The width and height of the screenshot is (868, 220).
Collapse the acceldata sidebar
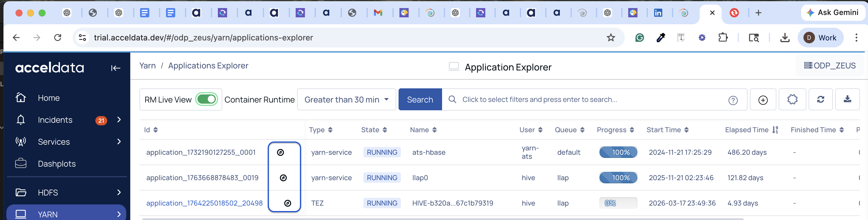(x=116, y=68)
